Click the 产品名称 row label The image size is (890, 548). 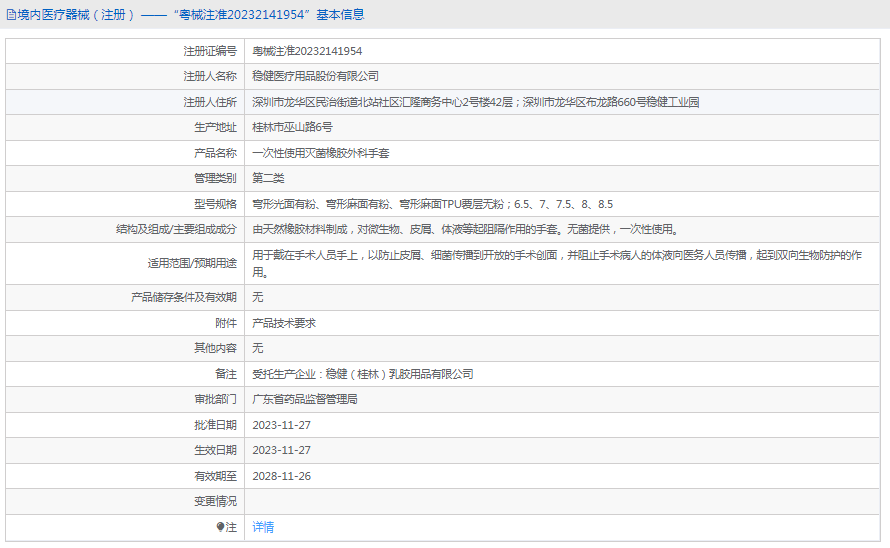coord(215,153)
